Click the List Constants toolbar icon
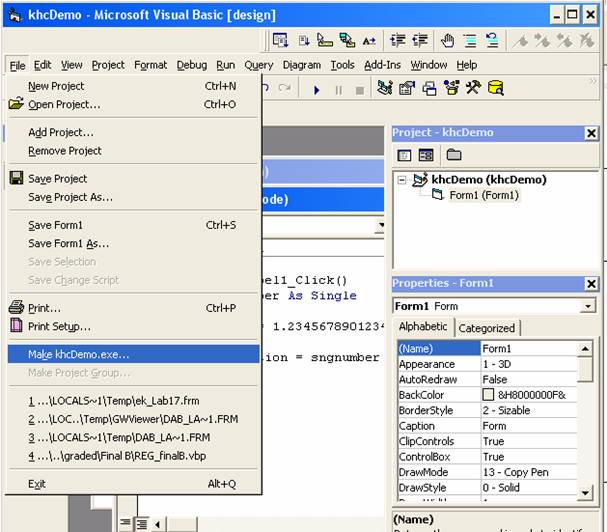The height and width of the screenshot is (532, 607). [x=304, y=40]
